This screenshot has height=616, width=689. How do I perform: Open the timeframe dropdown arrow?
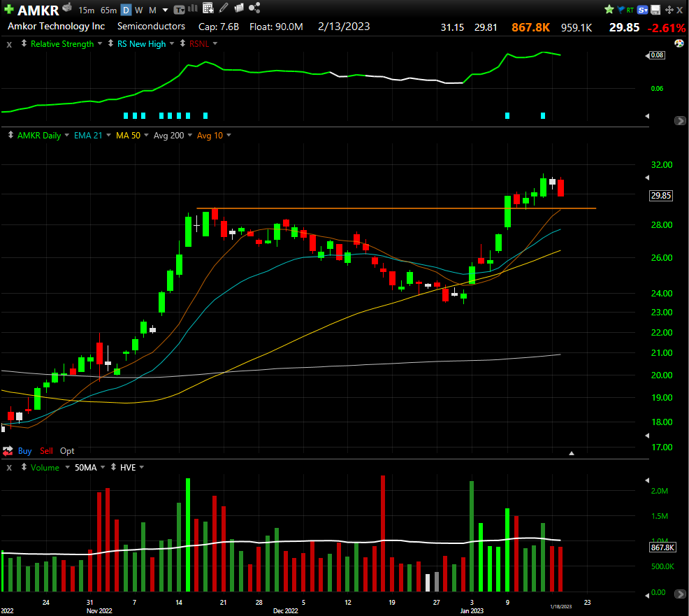pos(165,10)
